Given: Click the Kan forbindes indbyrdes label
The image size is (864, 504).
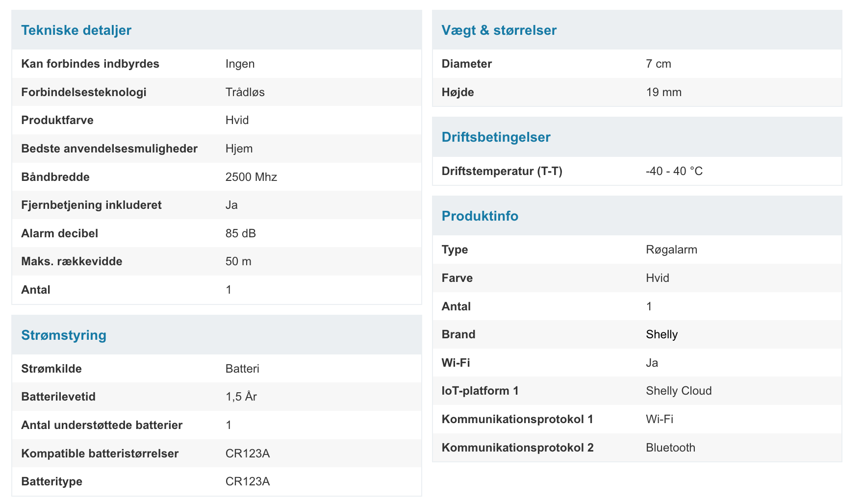Looking at the screenshot, I should [x=90, y=64].
